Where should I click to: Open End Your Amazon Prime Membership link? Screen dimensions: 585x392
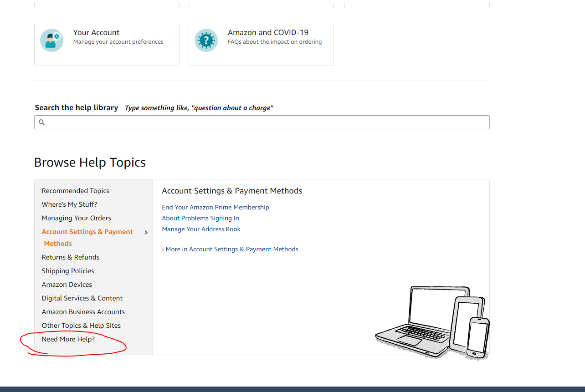pos(216,207)
